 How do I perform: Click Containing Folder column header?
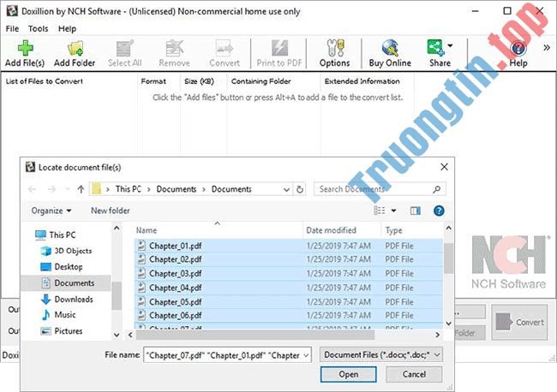[x=261, y=81]
